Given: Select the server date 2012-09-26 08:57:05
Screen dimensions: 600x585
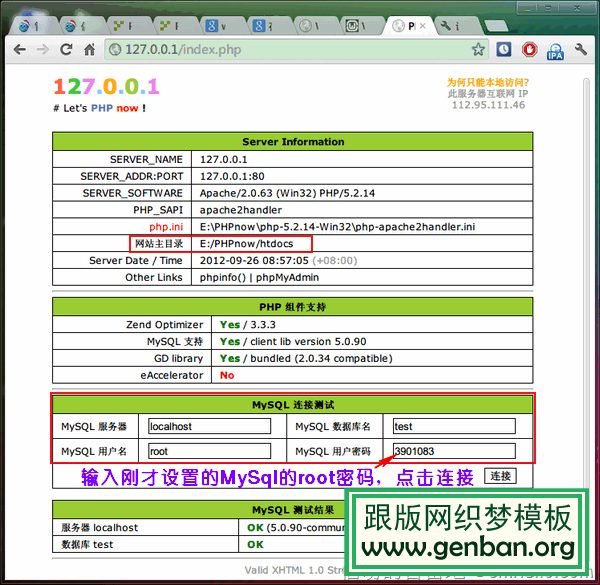Looking at the screenshot, I should click(254, 261).
